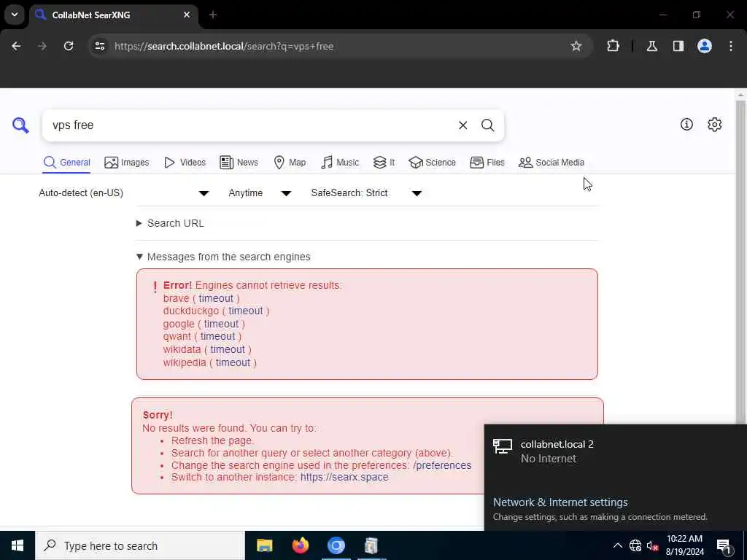
Task: Open the SafeSearch: Strict dropdown
Action: pos(366,192)
